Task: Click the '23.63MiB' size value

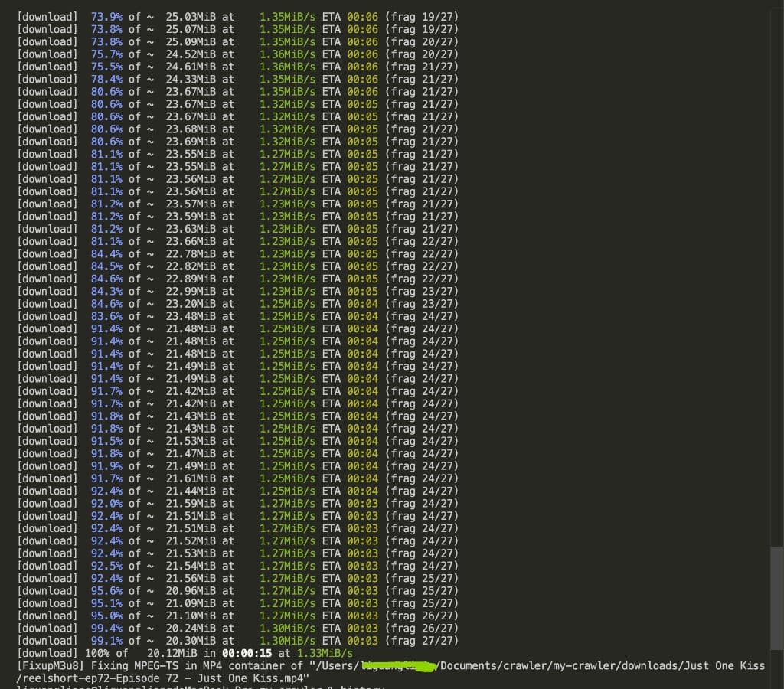Action: coord(191,229)
